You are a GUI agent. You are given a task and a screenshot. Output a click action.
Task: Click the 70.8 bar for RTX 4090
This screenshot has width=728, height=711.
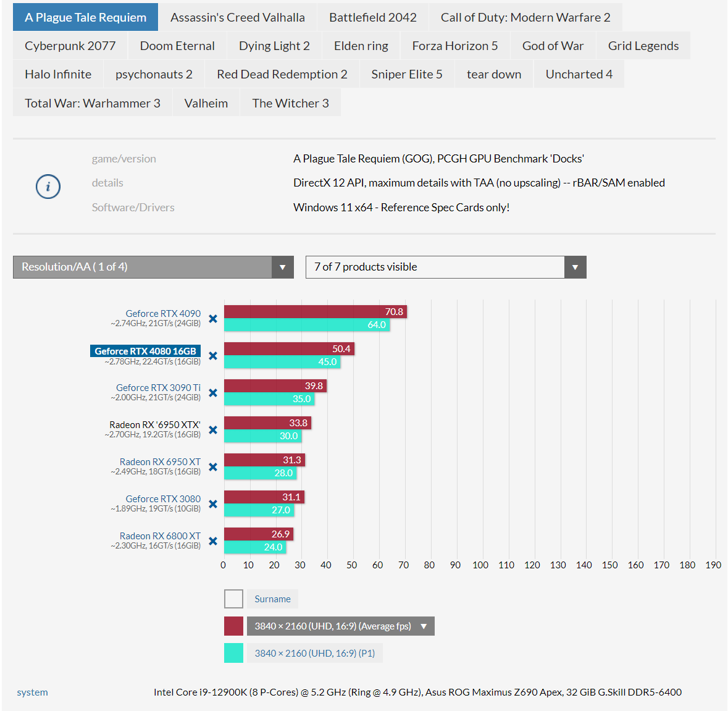pos(315,312)
